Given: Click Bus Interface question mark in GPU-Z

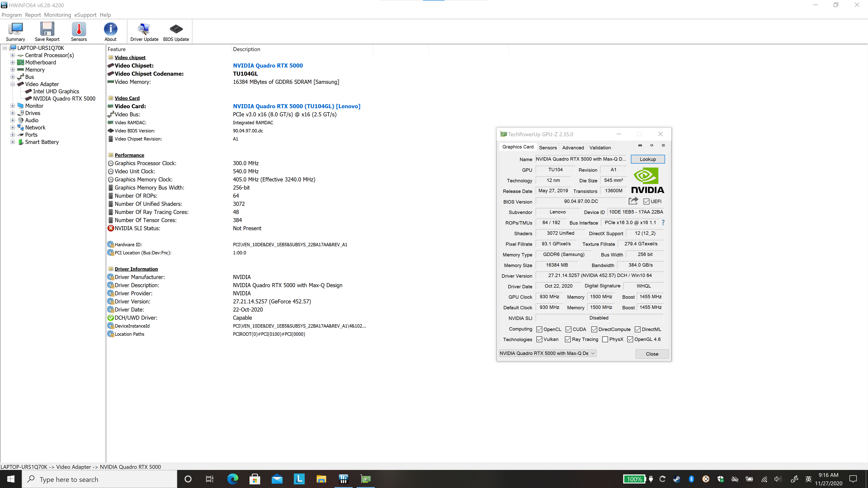Looking at the screenshot, I should [663, 222].
